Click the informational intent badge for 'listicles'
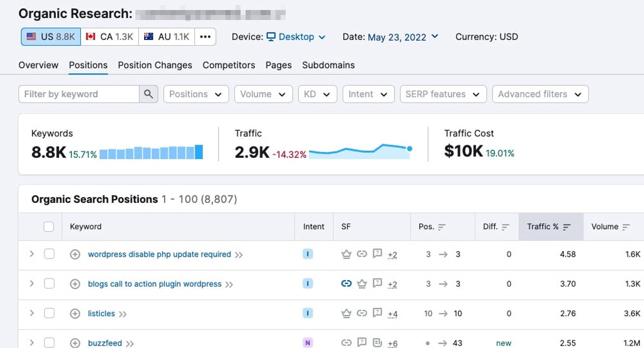Image resolution: width=644 pixels, height=348 pixels. [308, 313]
